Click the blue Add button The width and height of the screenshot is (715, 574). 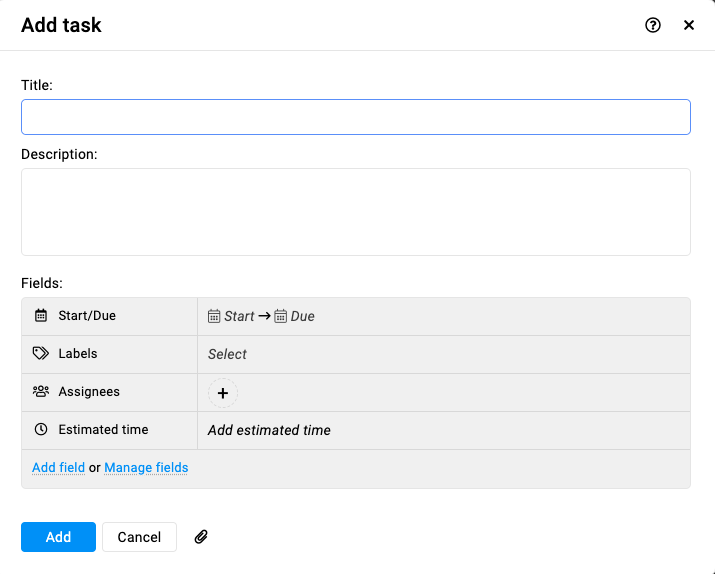click(58, 537)
